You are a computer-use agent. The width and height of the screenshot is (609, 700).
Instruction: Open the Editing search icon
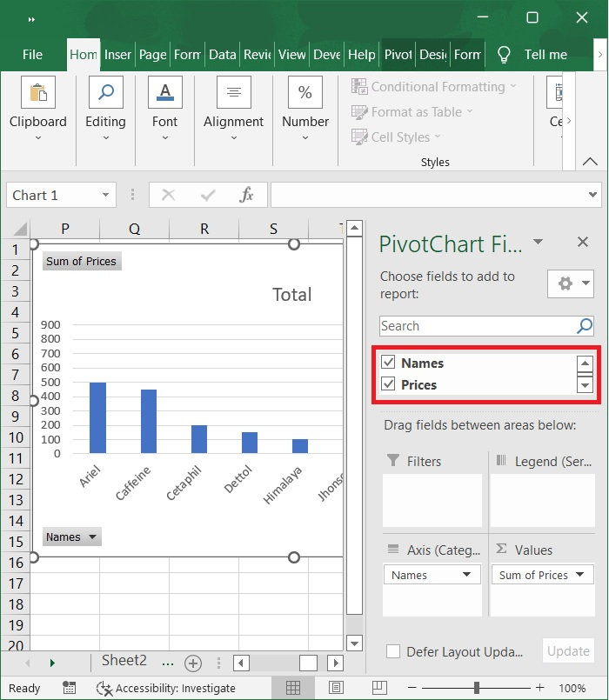pos(106,92)
